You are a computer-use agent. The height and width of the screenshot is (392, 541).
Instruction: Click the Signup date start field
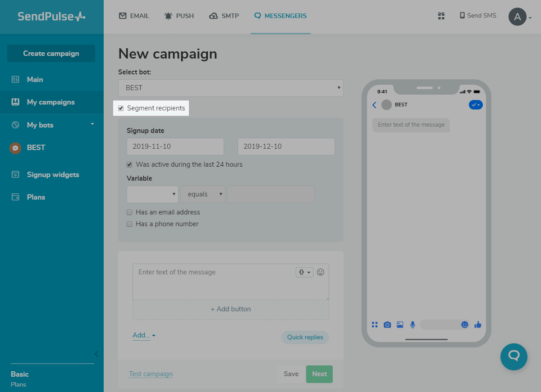click(175, 146)
